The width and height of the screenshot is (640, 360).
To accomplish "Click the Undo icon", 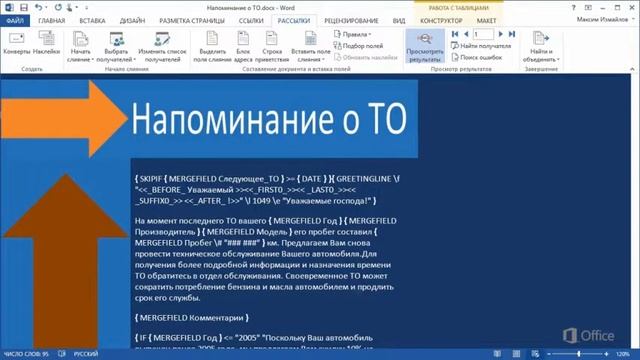I will pos(38,7).
